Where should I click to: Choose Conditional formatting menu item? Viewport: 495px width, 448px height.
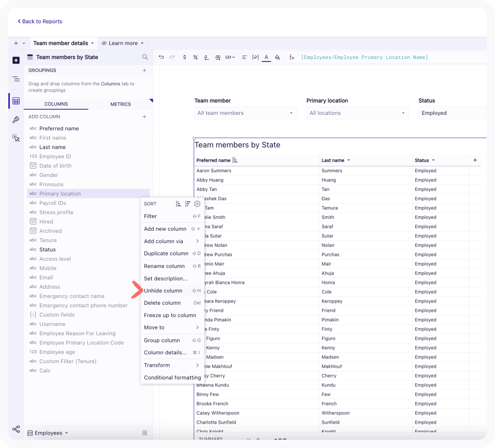[x=172, y=377]
